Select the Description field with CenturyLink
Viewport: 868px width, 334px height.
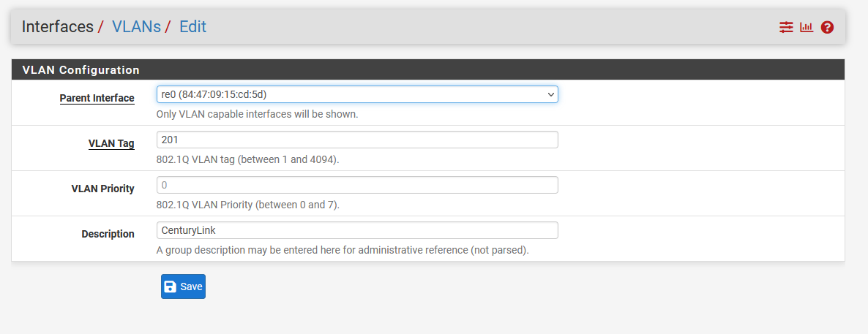pyautogui.click(x=357, y=230)
